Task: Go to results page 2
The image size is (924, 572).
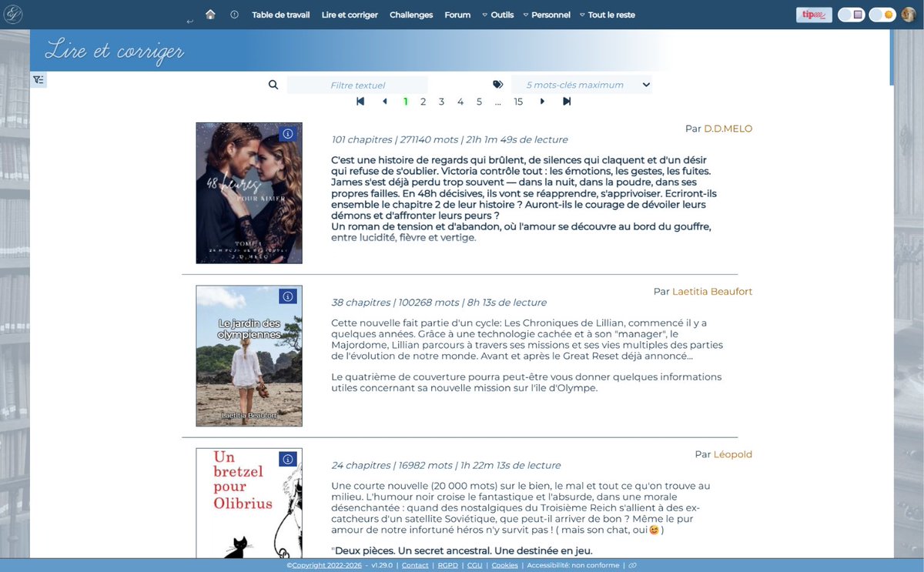Action: click(423, 102)
